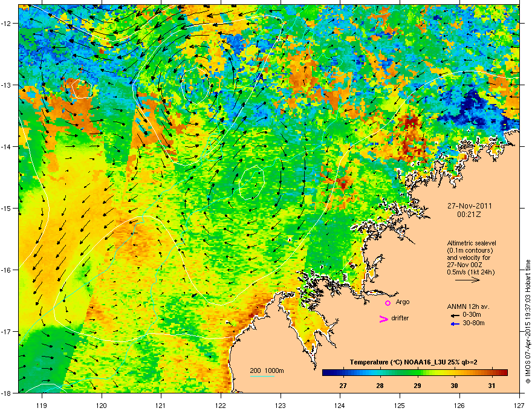
Task: Click the '27-Nov 00Z' text
Action: point(464,265)
